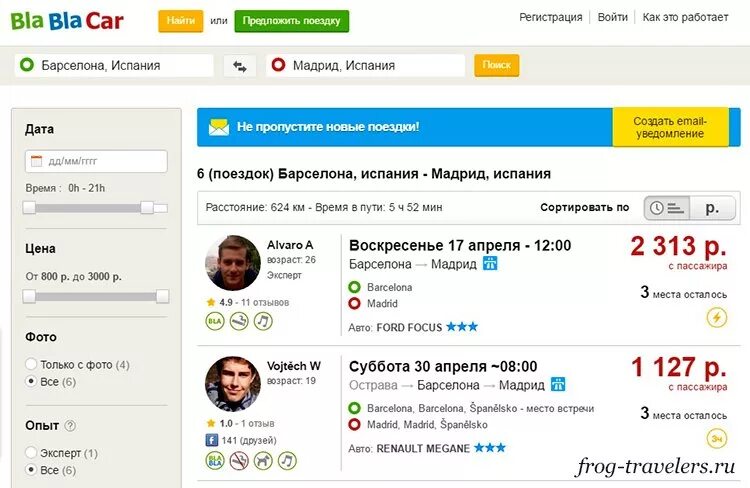Open Vojtěch W's profile photo
The width and height of the screenshot is (750, 488).
tap(232, 384)
